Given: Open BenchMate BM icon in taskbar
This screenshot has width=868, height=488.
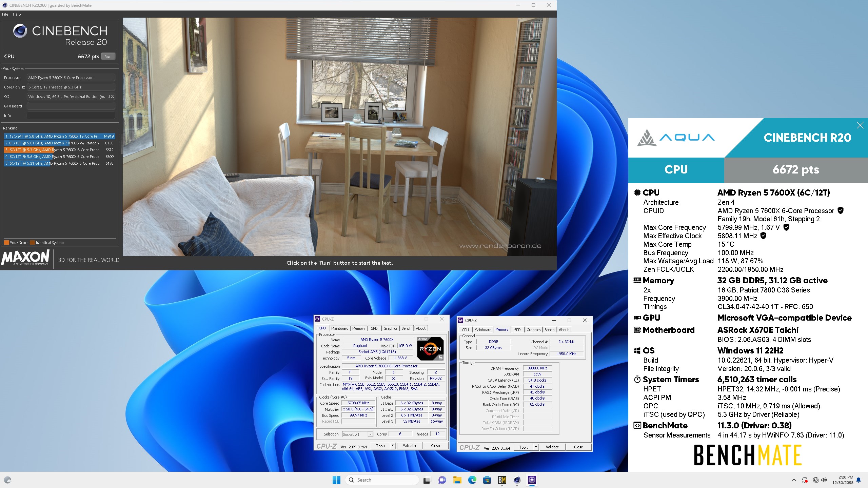Looking at the screenshot, I should (x=502, y=480).
